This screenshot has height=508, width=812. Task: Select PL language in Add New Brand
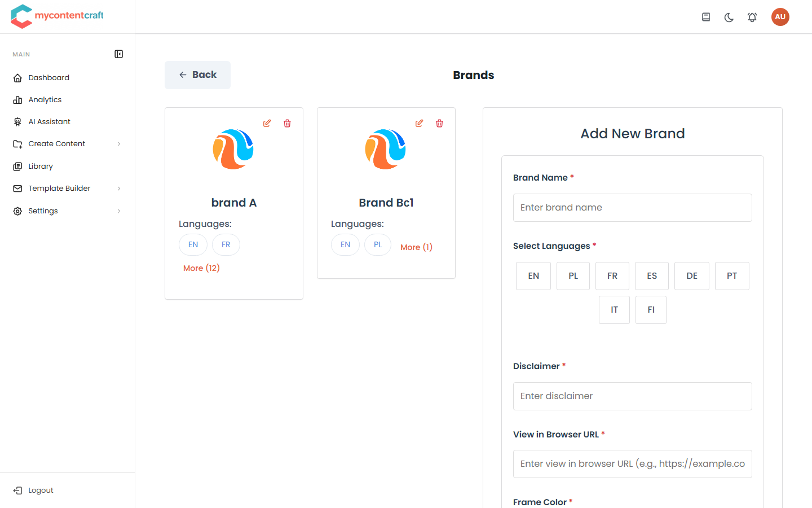(x=573, y=276)
